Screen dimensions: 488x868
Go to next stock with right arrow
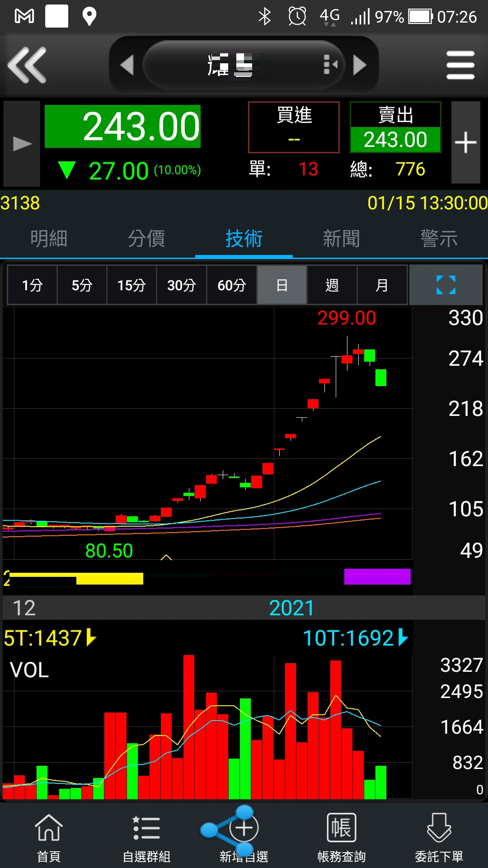pos(360,65)
